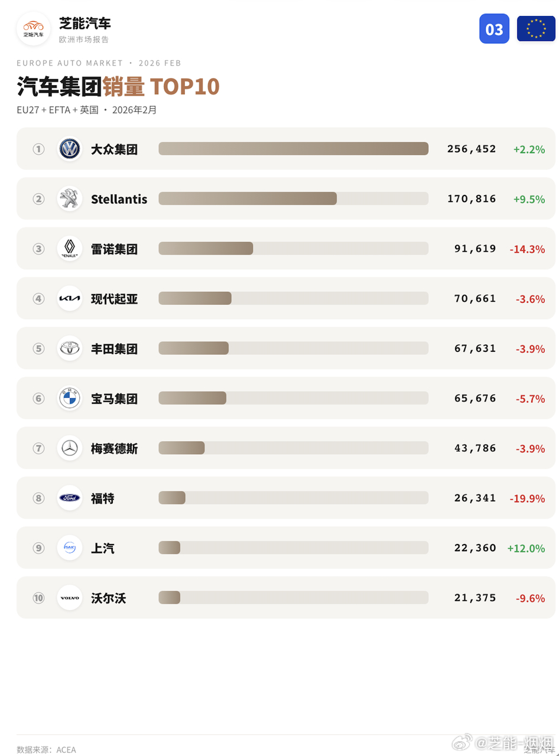This screenshot has height=756, width=559.
Task: Click the Volvo logo icon
Action: click(x=70, y=598)
